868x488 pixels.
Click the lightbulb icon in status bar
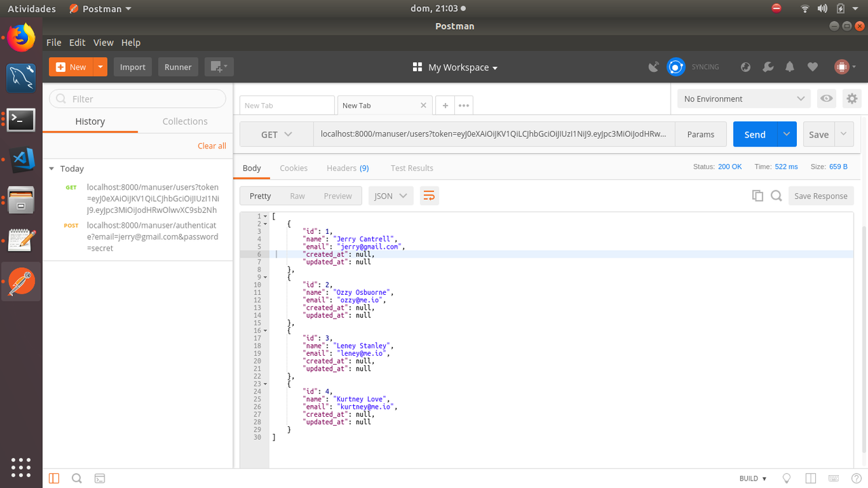click(x=787, y=479)
